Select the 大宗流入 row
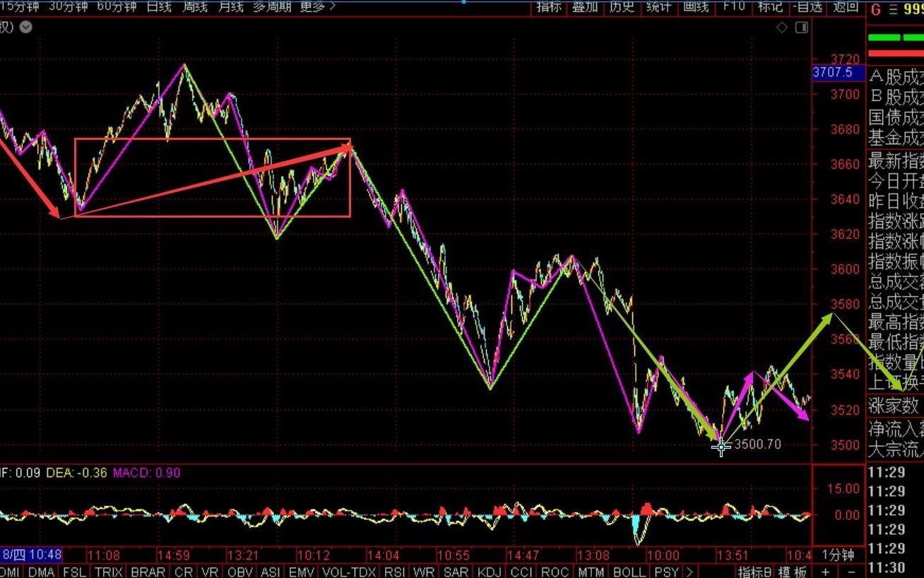Image resolution: width=924 pixels, height=578 pixels. point(895,449)
